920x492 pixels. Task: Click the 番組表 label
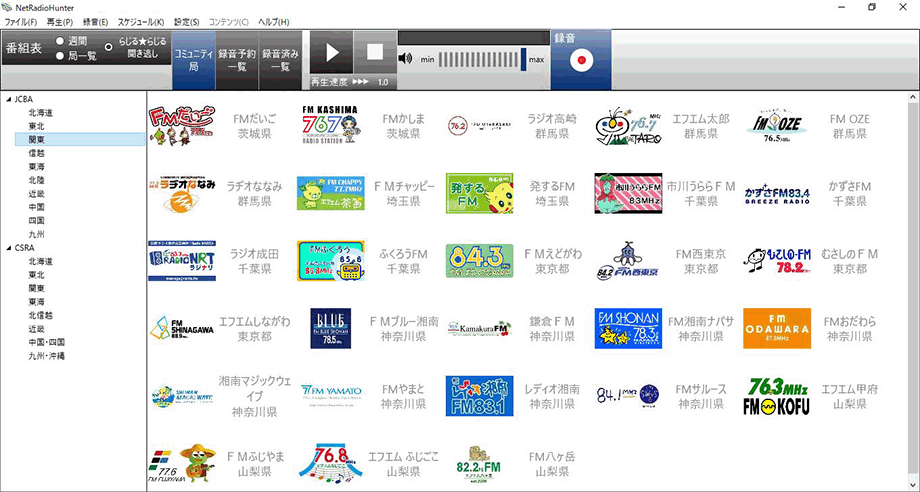pos(24,48)
